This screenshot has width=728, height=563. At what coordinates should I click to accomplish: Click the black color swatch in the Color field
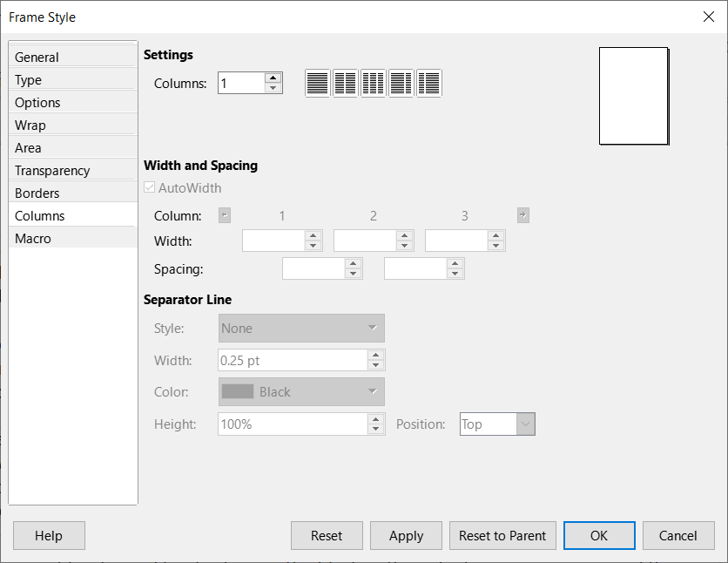[238, 391]
